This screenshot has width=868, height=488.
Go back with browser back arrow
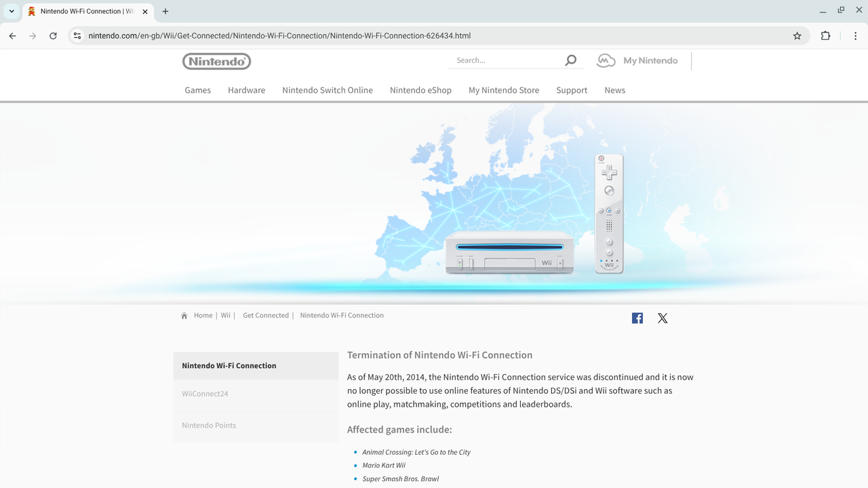12,36
